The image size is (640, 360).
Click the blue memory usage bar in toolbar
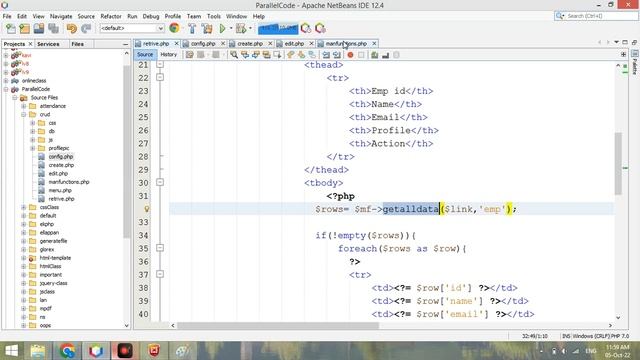point(278,28)
